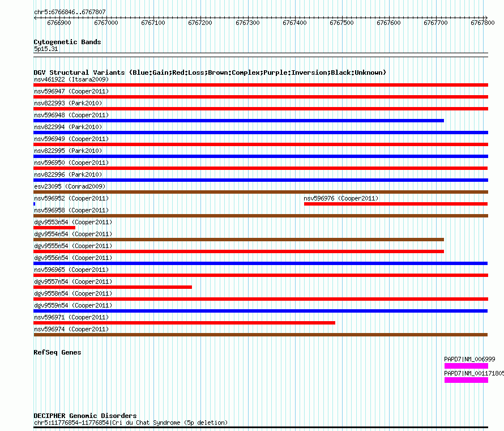This screenshot has width=504, height=431.
Task: Click the dgv9557n54 red bar
Action: (113, 287)
